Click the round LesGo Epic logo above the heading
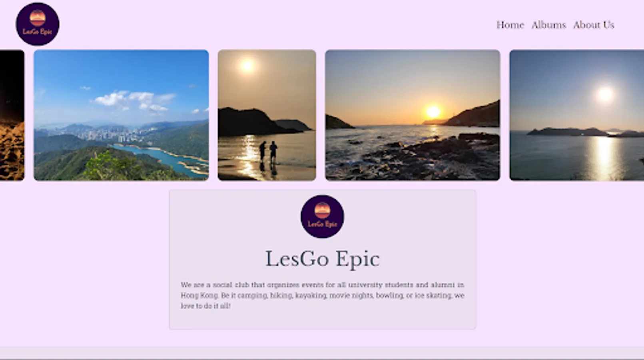 [322, 216]
